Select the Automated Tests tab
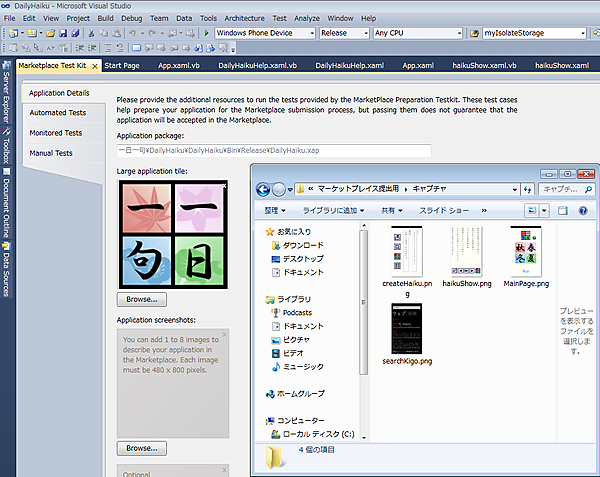This screenshot has height=477, width=600. 57,113
